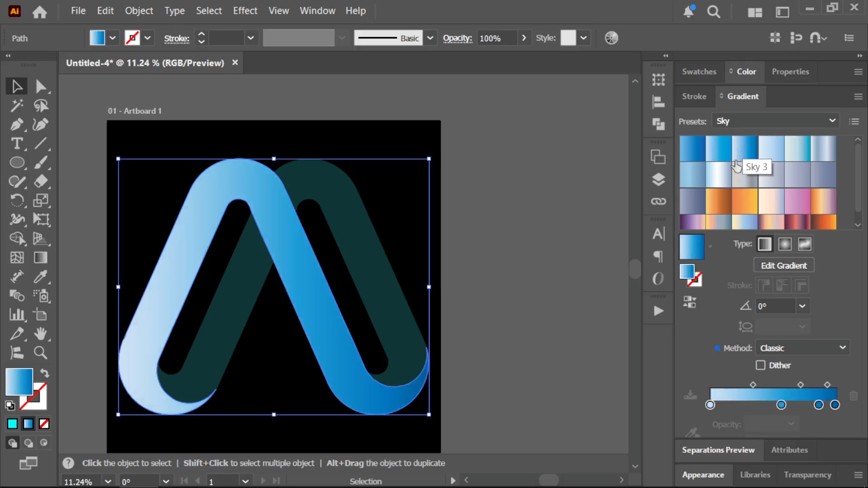The image size is (868, 488).
Task: Open the zoom level dropdown
Action: click(x=108, y=481)
